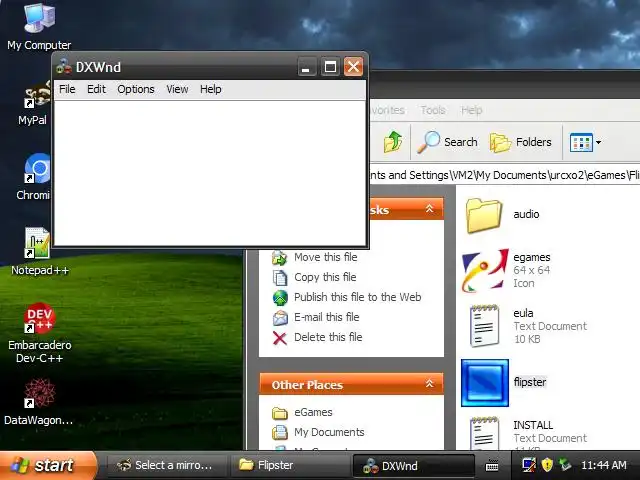Image resolution: width=640 pixels, height=480 pixels.
Task: Open Chromium desktop shortcut
Action: click(x=36, y=176)
